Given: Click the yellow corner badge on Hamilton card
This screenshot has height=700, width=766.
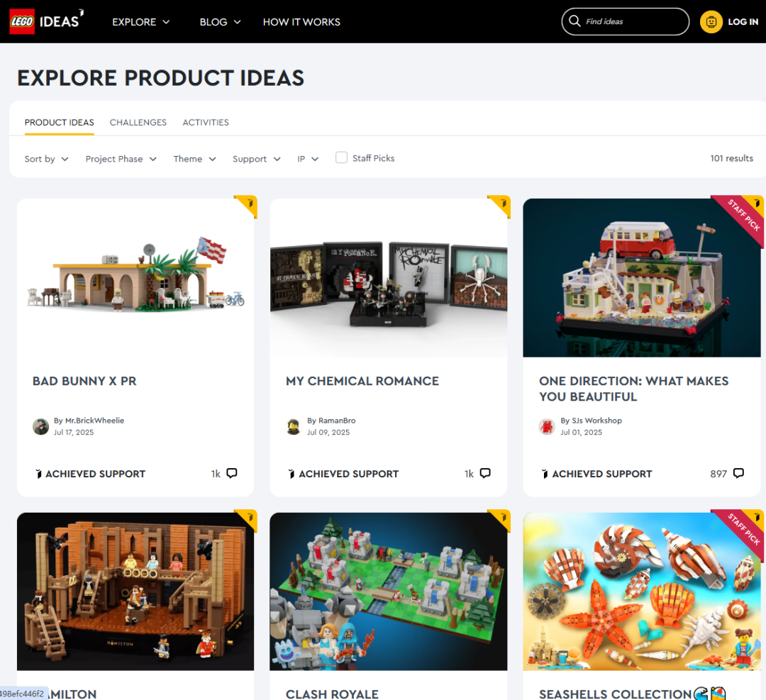Looking at the screenshot, I should pos(248,518).
